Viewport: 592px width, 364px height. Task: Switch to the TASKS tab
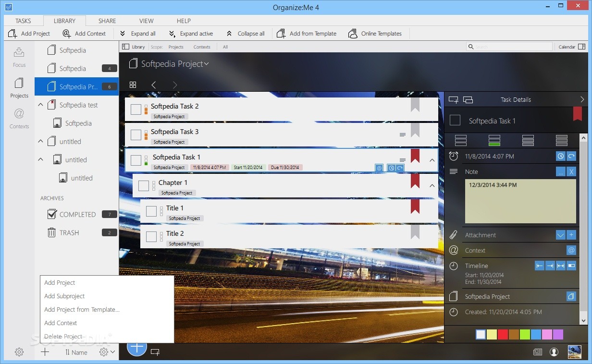(23, 21)
